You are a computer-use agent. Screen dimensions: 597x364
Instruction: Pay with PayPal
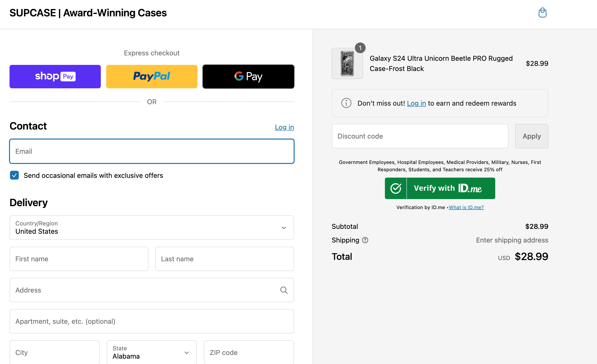tap(152, 77)
